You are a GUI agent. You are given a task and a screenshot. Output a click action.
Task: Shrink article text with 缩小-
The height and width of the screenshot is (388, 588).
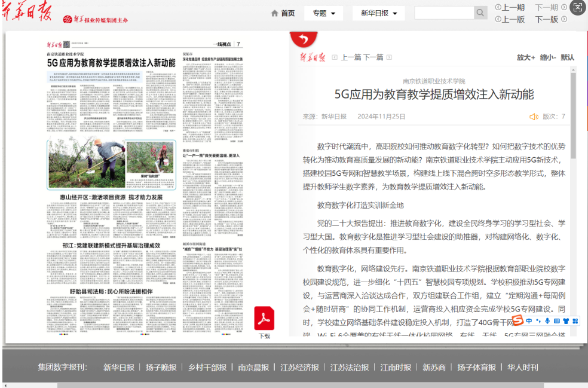[x=547, y=57]
